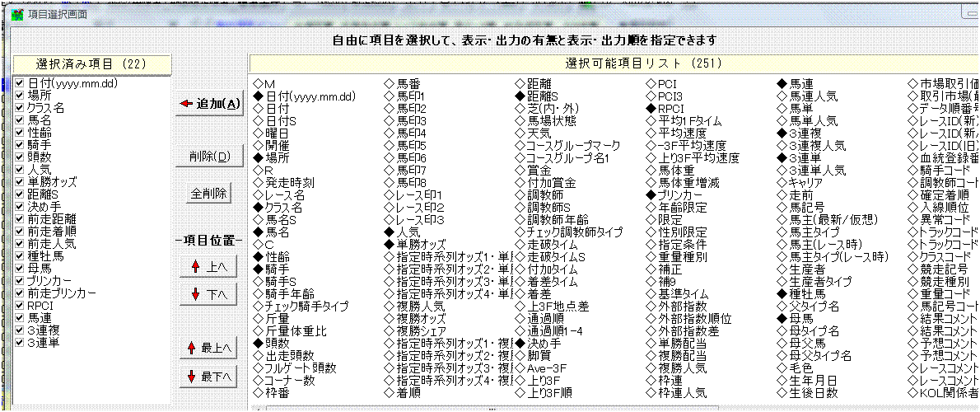Toggle the 性齢 checkbox in selected list

click(19, 133)
